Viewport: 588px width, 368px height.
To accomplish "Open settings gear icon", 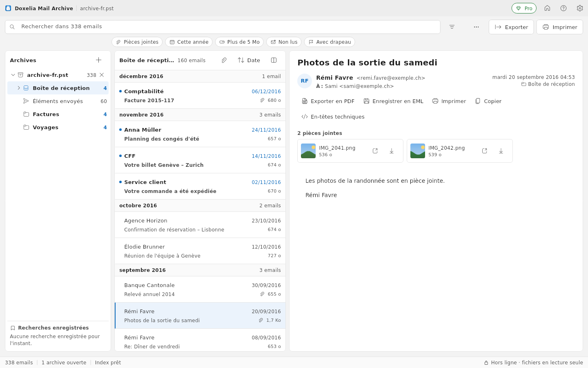I will (580, 8).
